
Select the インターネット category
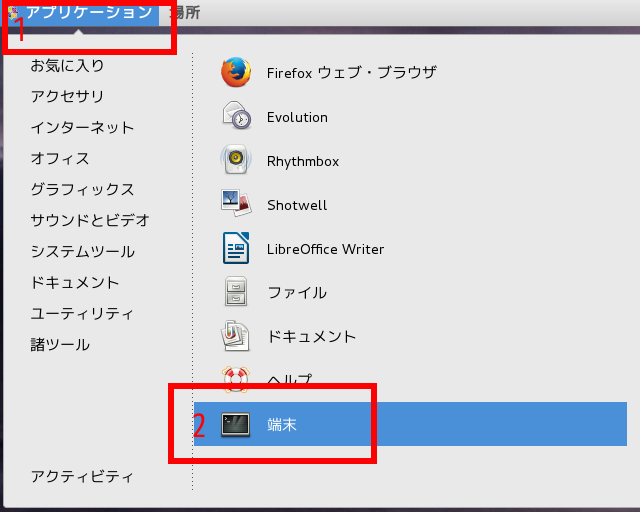(82, 127)
